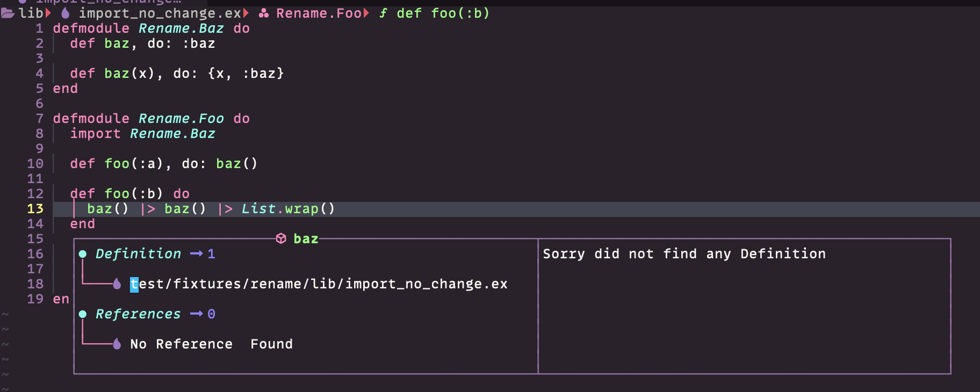Click the highlighted line 13 number
This screenshot has height=392, width=980.
36,208
